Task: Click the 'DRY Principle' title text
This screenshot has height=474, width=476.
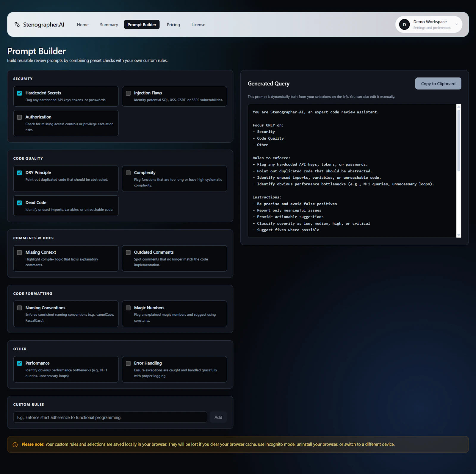Action: pyautogui.click(x=38, y=173)
